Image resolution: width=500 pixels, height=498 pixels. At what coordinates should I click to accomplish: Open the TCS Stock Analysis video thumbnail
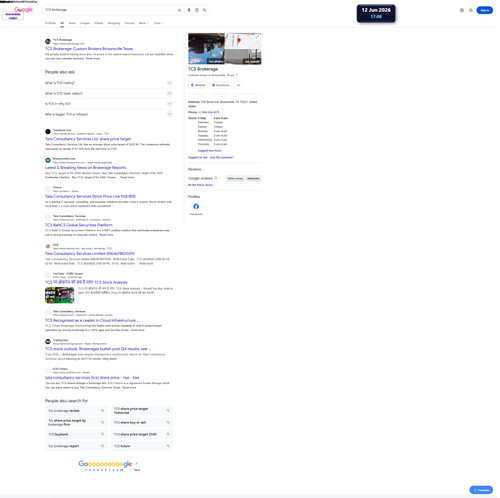pos(60,295)
